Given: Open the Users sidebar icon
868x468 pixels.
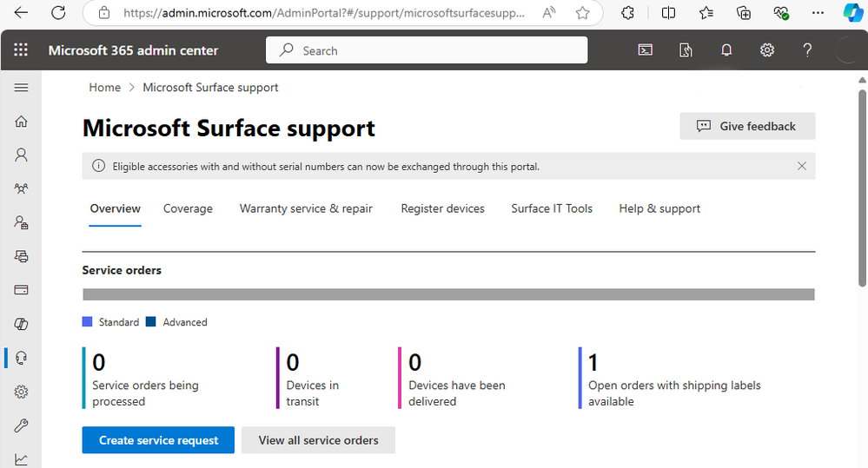Looking at the screenshot, I should pos(22,155).
